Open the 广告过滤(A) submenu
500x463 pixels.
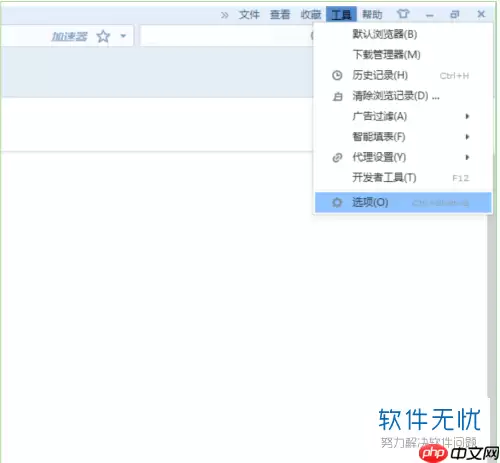[x=403, y=116]
